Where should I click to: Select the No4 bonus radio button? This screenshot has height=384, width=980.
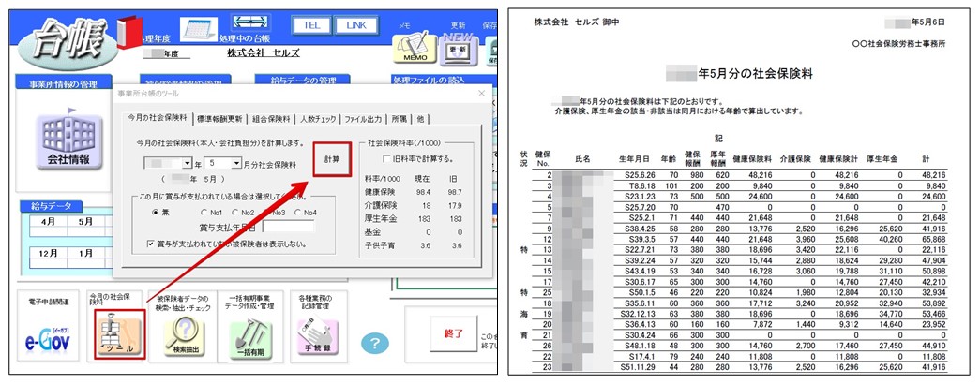pyautogui.click(x=299, y=213)
